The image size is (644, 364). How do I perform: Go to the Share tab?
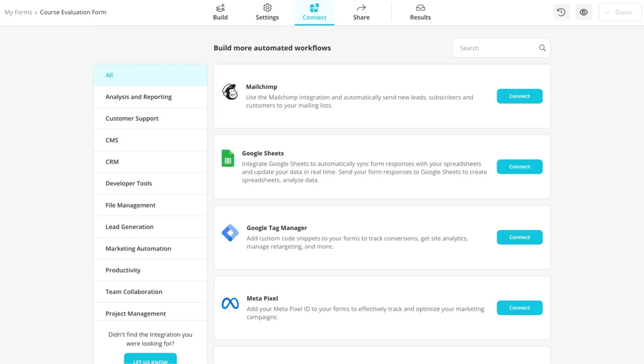click(361, 12)
